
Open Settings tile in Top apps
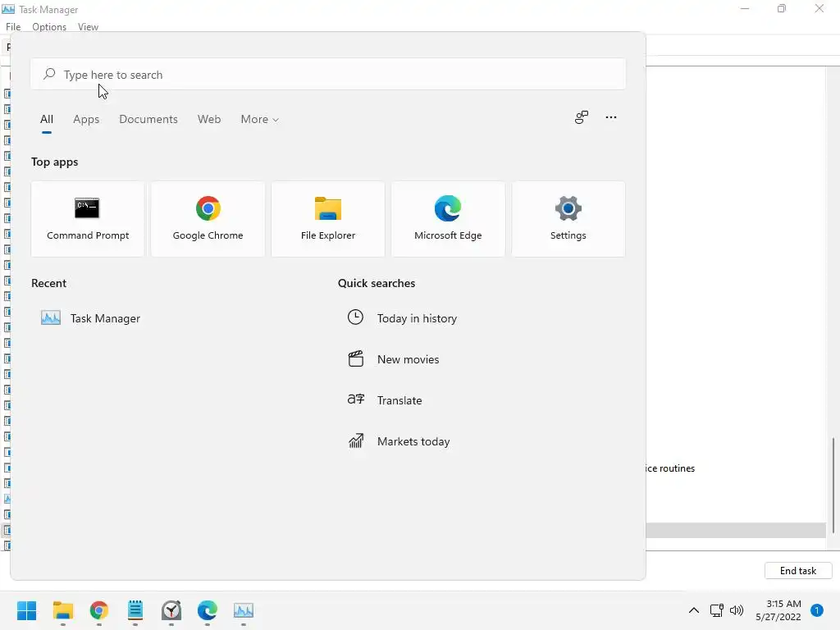(x=568, y=218)
